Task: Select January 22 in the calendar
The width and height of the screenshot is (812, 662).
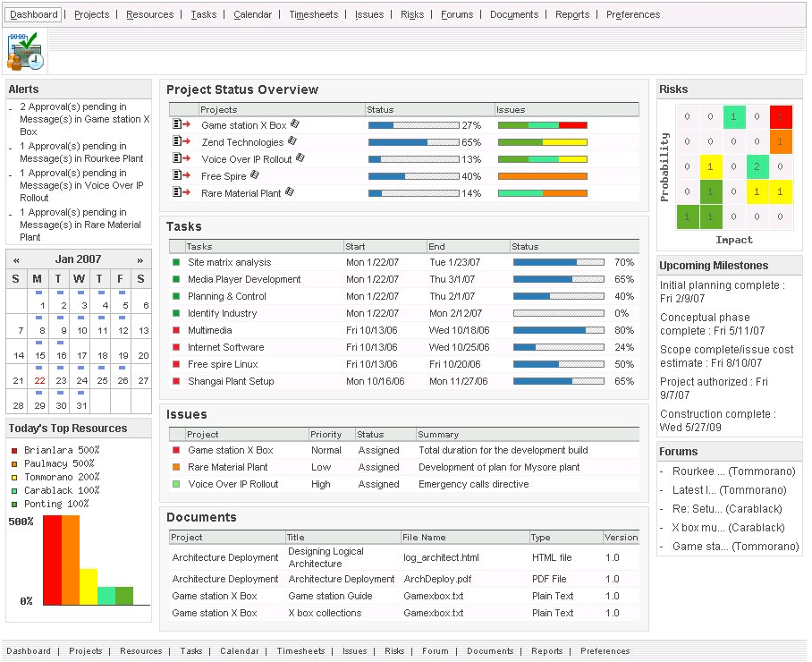Action: (x=39, y=381)
